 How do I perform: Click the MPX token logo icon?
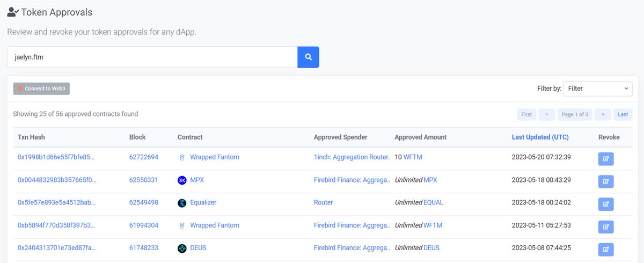(x=182, y=180)
